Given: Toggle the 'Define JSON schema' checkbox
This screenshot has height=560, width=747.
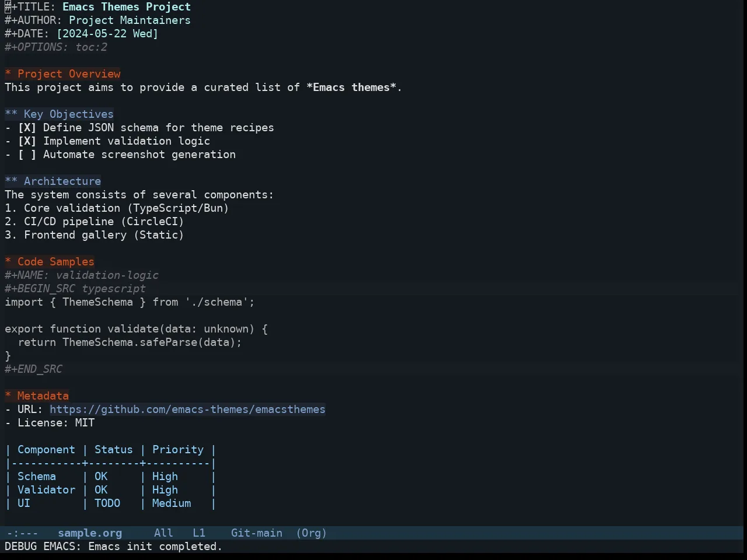Looking at the screenshot, I should (27, 128).
